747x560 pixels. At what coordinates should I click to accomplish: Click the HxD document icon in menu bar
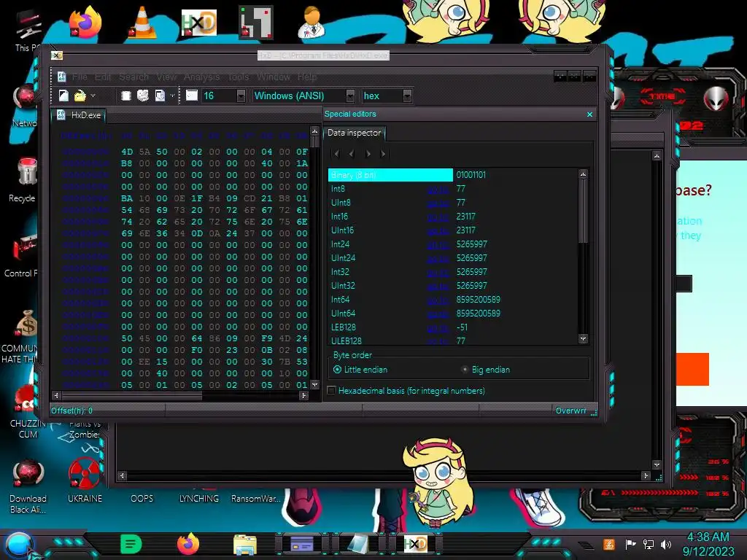click(x=61, y=77)
